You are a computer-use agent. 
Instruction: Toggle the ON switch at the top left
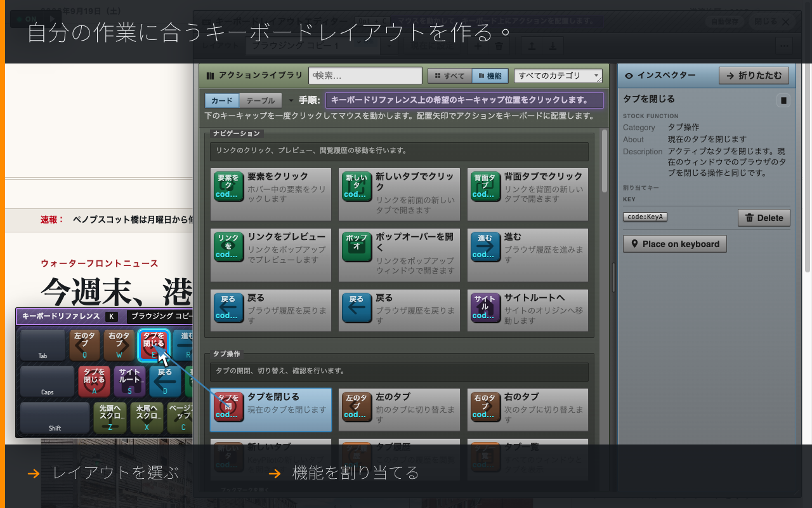tap(27, 19)
